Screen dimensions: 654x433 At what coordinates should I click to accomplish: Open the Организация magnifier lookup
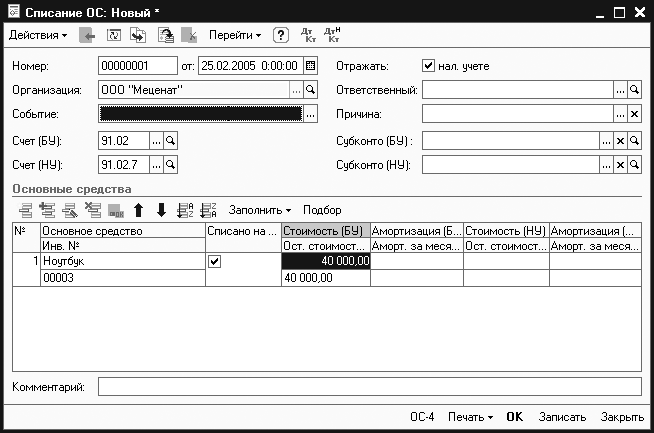[310, 90]
